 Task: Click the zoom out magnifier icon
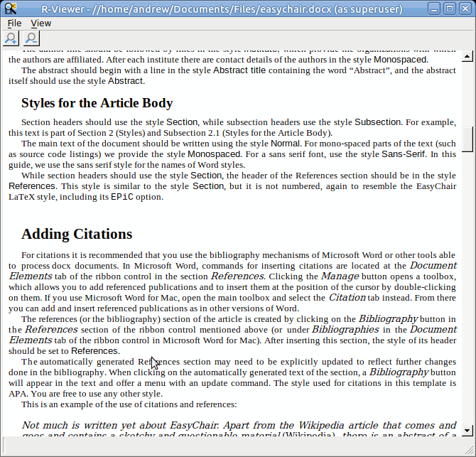[31, 38]
